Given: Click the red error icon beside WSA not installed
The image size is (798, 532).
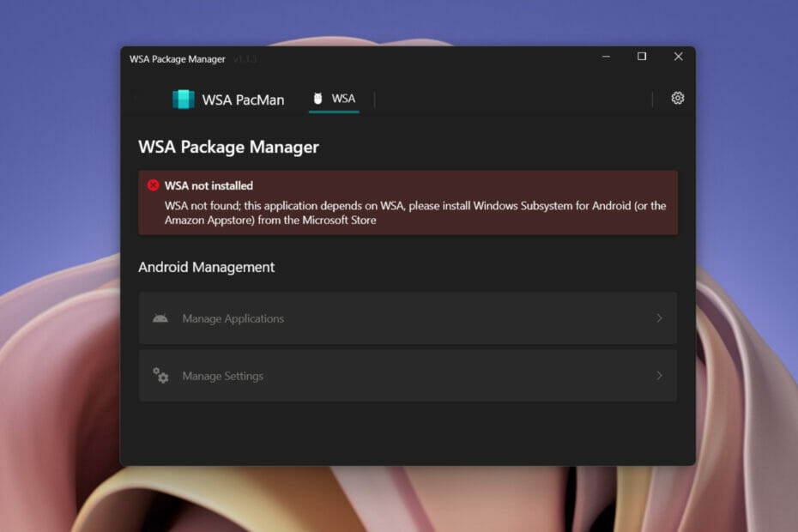Looking at the screenshot, I should [x=154, y=185].
